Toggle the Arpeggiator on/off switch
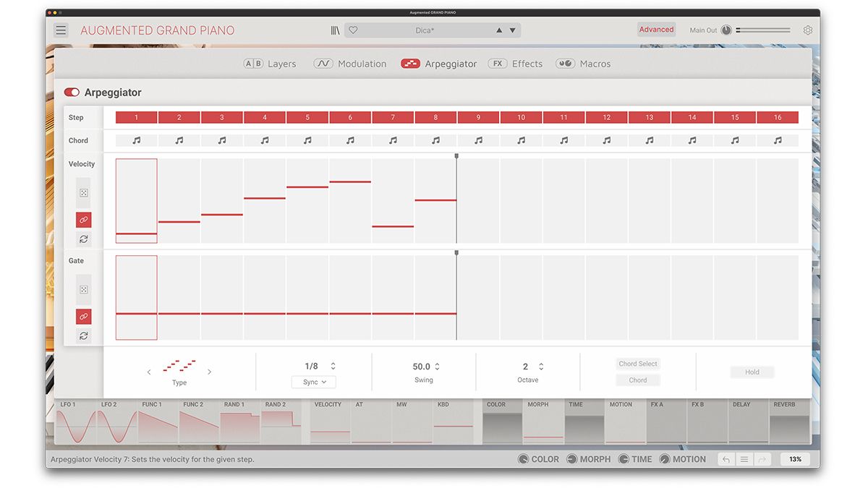Viewport: 868px width, 488px height. [72, 93]
